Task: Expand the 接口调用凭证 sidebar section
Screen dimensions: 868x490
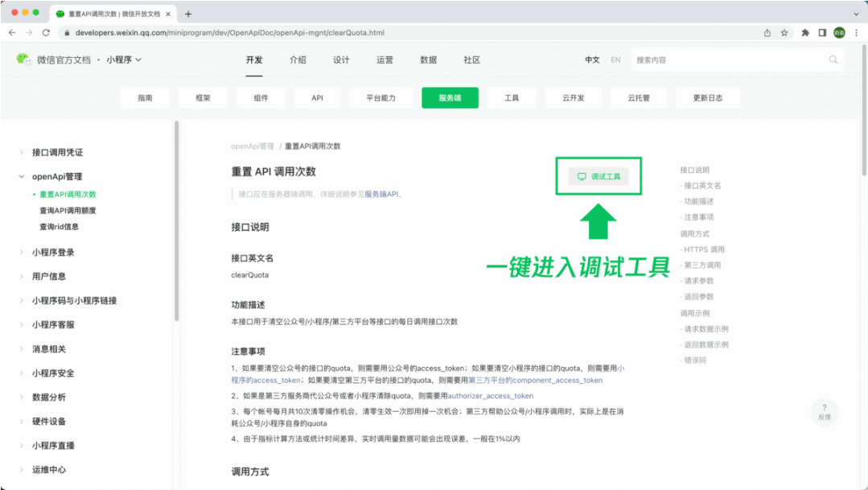Action: pos(22,152)
